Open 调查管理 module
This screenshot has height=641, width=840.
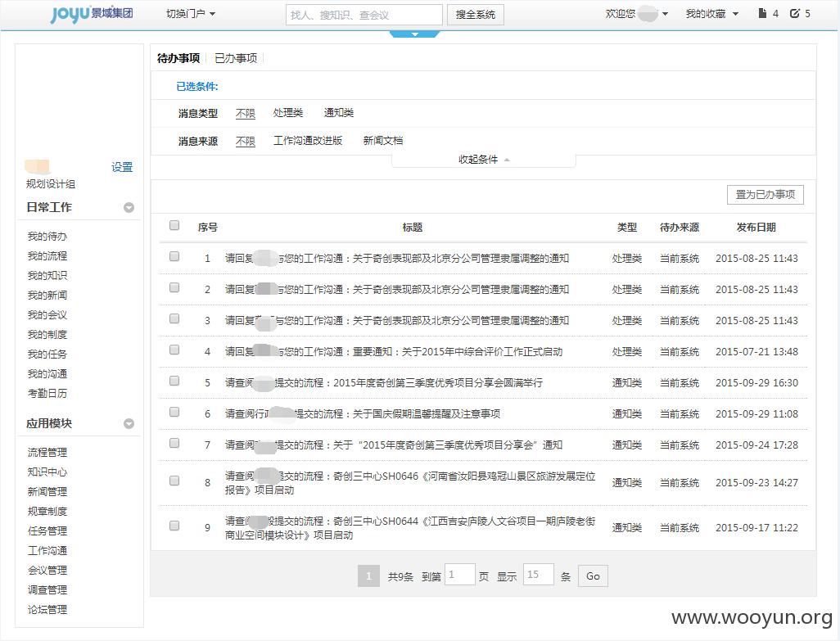pos(47,589)
